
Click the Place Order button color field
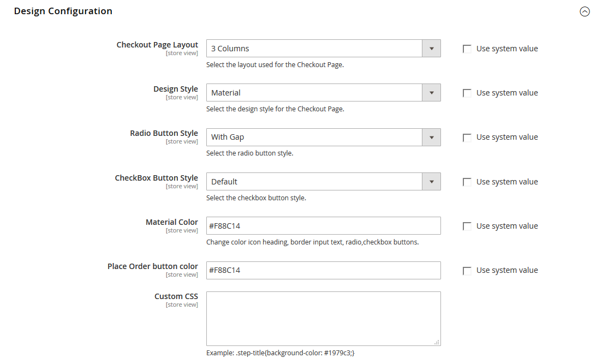[323, 270]
